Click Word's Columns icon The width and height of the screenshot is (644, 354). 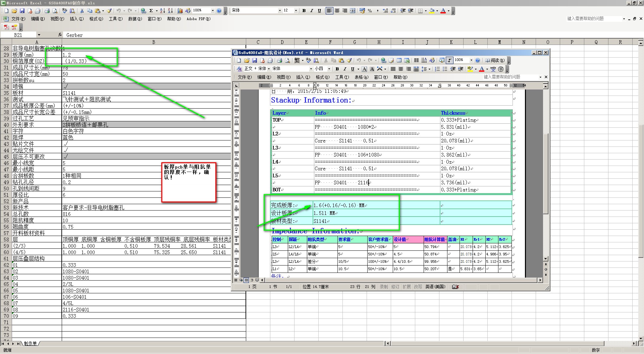tap(416, 60)
